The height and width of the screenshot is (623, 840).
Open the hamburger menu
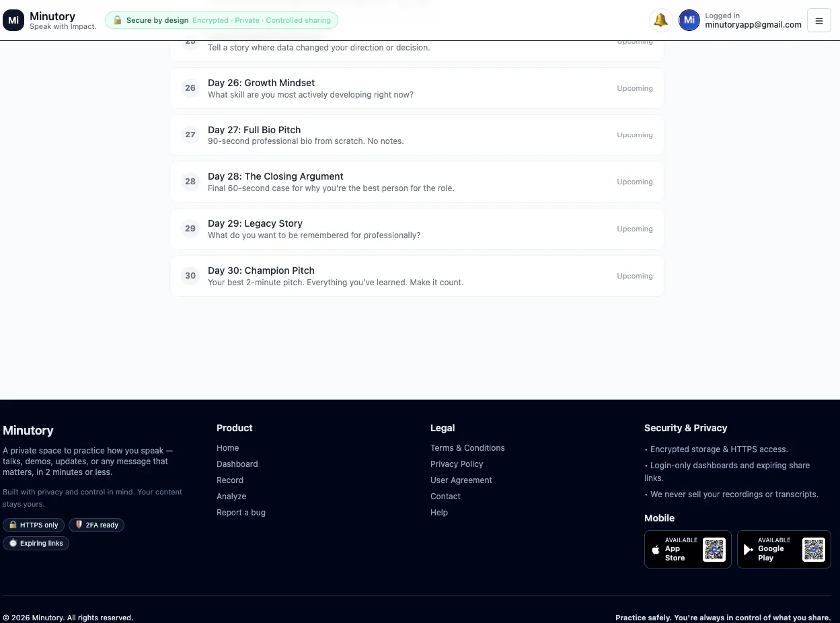coord(819,20)
